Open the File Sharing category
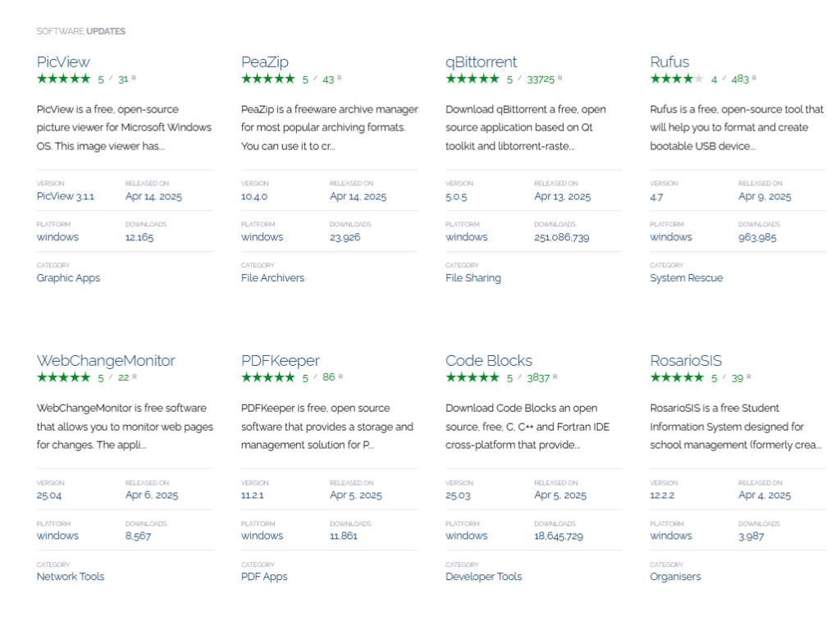This screenshot has height=644, width=840. coord(472,278)
